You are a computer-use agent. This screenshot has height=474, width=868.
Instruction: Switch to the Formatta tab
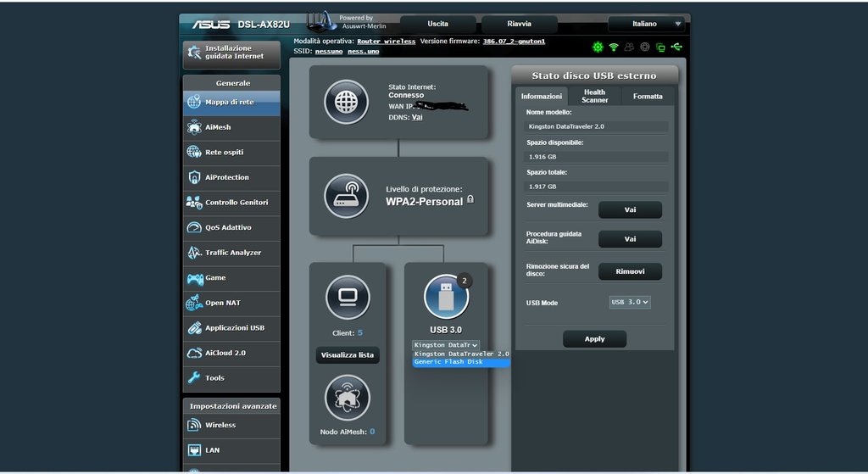647,96
